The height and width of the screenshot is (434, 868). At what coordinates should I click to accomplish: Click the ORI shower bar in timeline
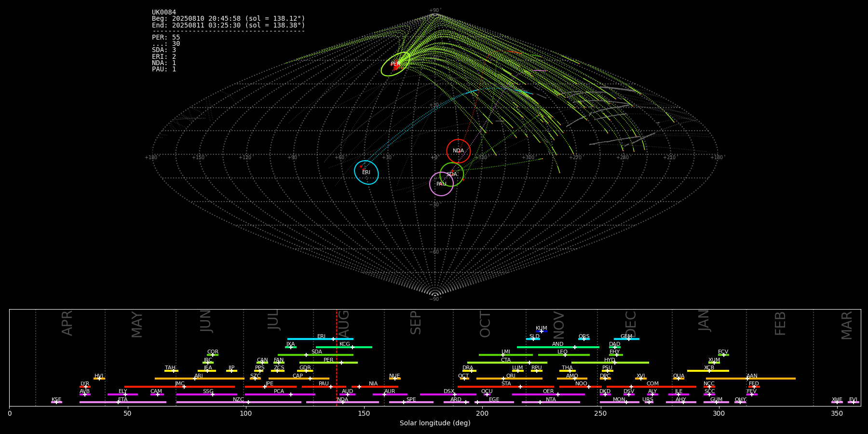[x=509, y=379]
